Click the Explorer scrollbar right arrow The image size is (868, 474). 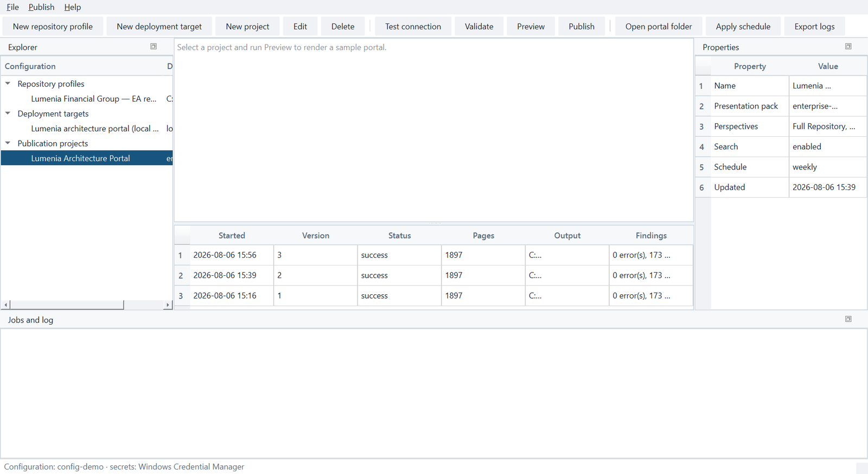tap(168, 305)
